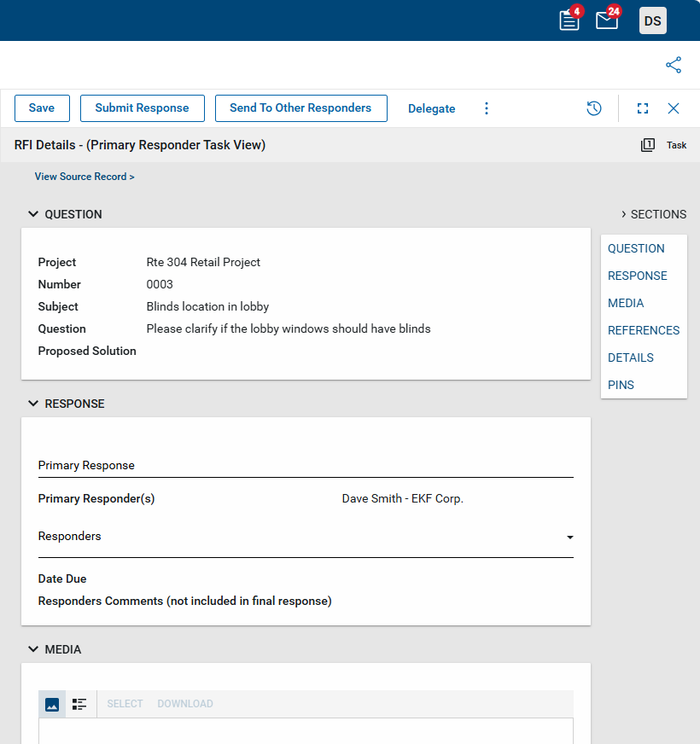Open the history clock icon
The image size is (700, 744).
tap(594, 108)
